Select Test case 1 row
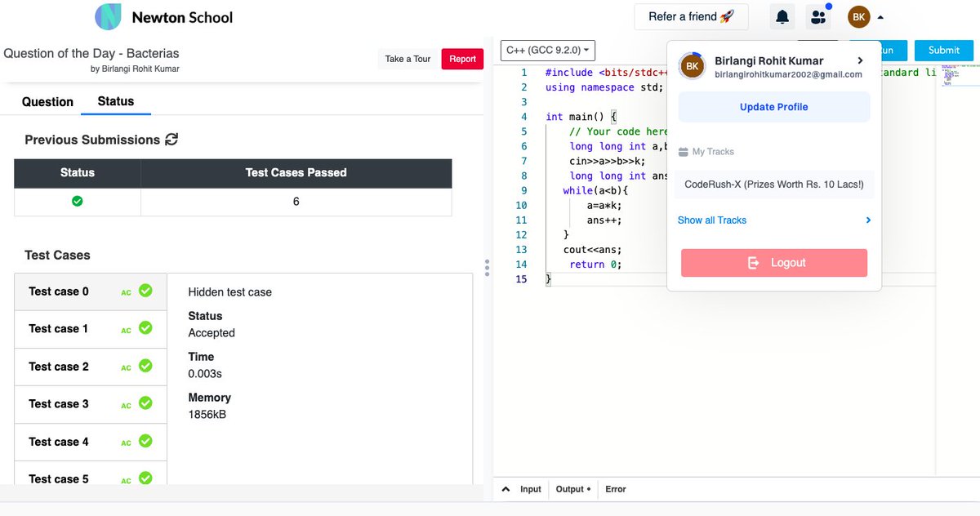This screenshot has height=516, width=980. click(x=91, y=329)
